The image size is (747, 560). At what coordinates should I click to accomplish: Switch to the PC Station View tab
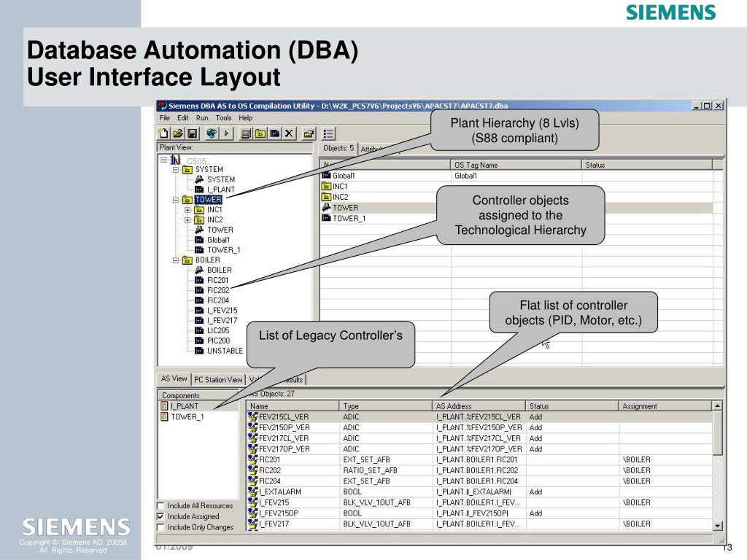click(218, 379)
